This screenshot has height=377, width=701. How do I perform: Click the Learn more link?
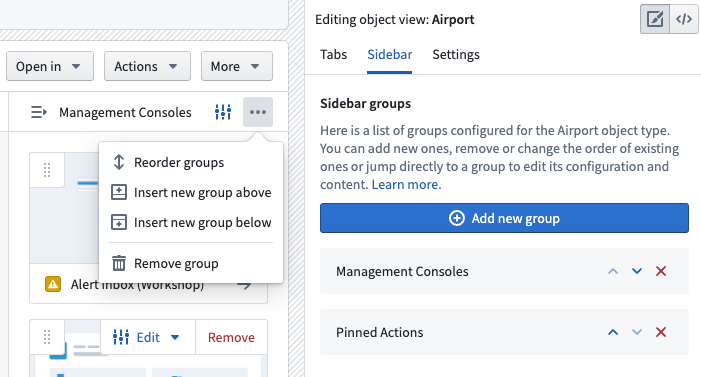pyautogui.click(x=406, y=184)
